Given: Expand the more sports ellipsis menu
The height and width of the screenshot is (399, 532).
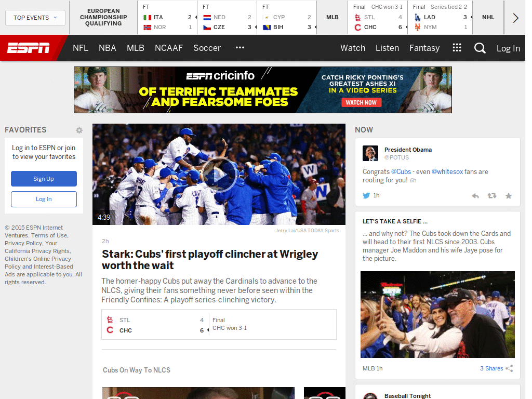Looking at the screenshot, I should [x=240, y=48].
